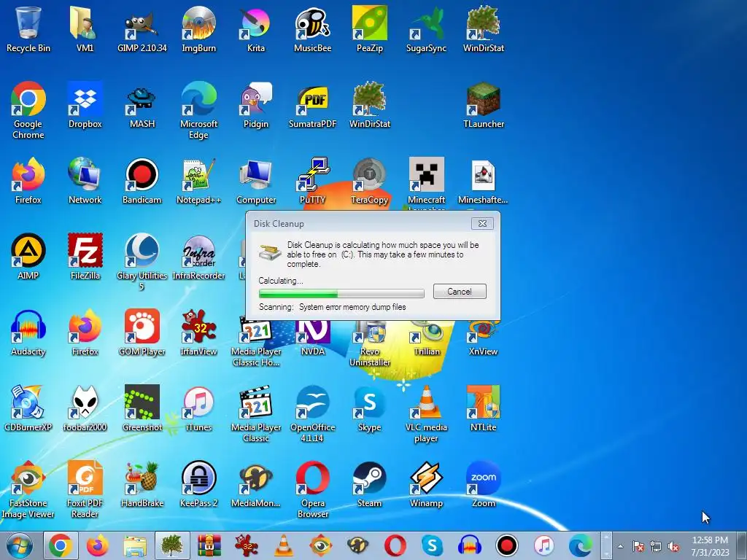This screenshot has height=560, width=747.
Task: Select the PuTTY desktop shortcut
Action: point(312,182)
